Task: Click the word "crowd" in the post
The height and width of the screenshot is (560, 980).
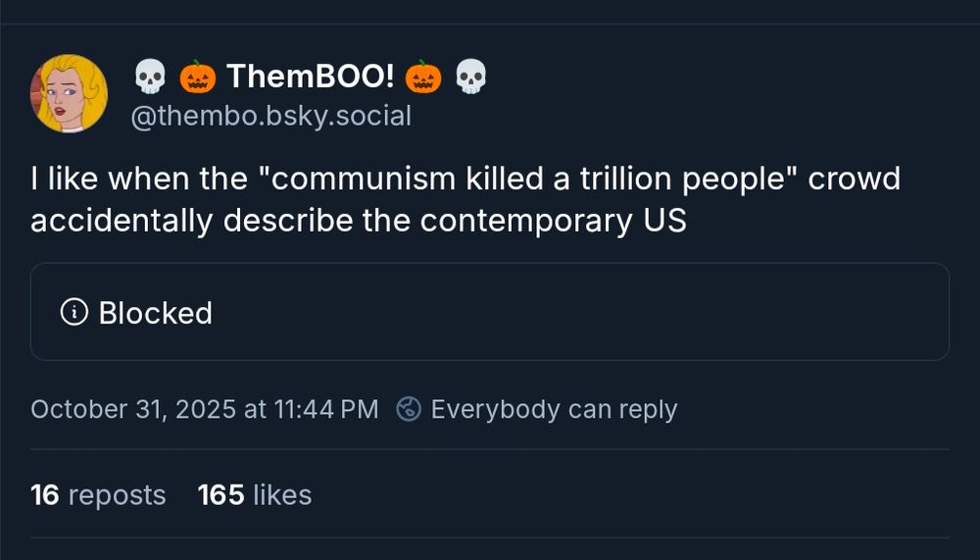Action: pyautogui.click(x=854, y=180)
